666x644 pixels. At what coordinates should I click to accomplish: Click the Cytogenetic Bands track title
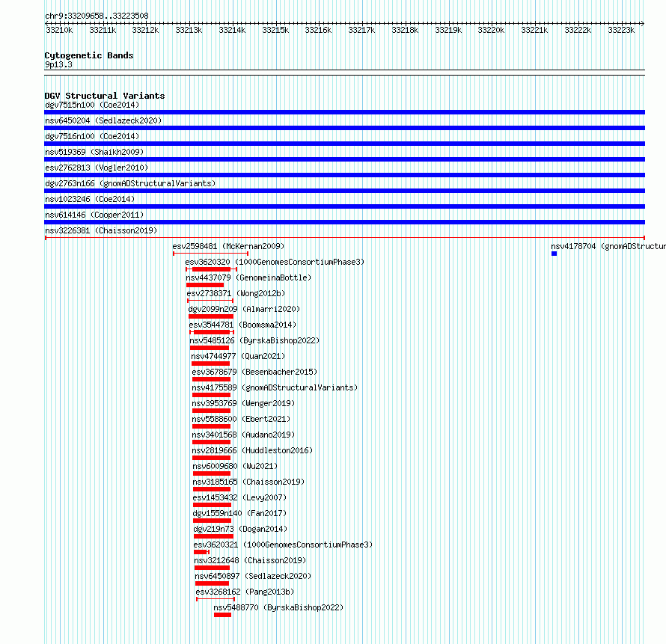coord(89,55)
